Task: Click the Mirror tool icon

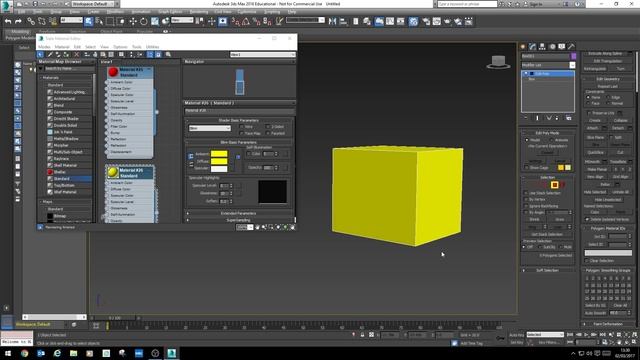Action: [333, 21]
